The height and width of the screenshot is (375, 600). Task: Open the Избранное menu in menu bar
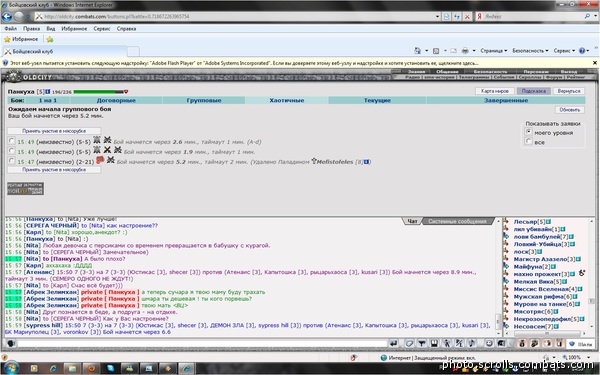[74, 29]
